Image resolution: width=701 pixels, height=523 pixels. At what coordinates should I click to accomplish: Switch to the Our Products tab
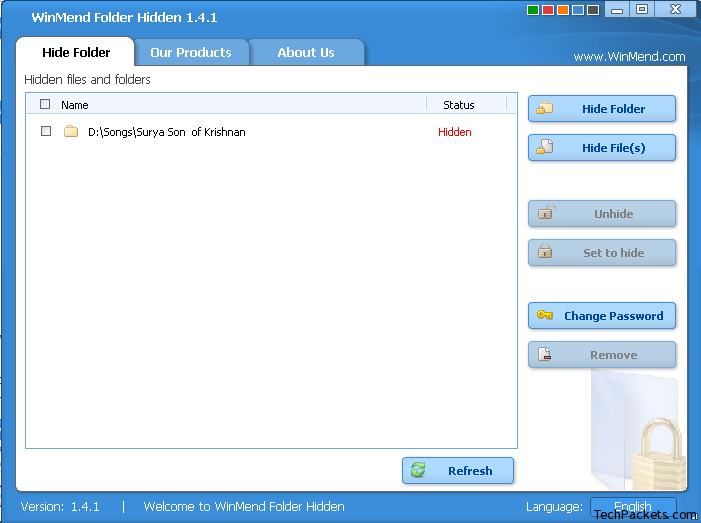click(x=190, y=53)
